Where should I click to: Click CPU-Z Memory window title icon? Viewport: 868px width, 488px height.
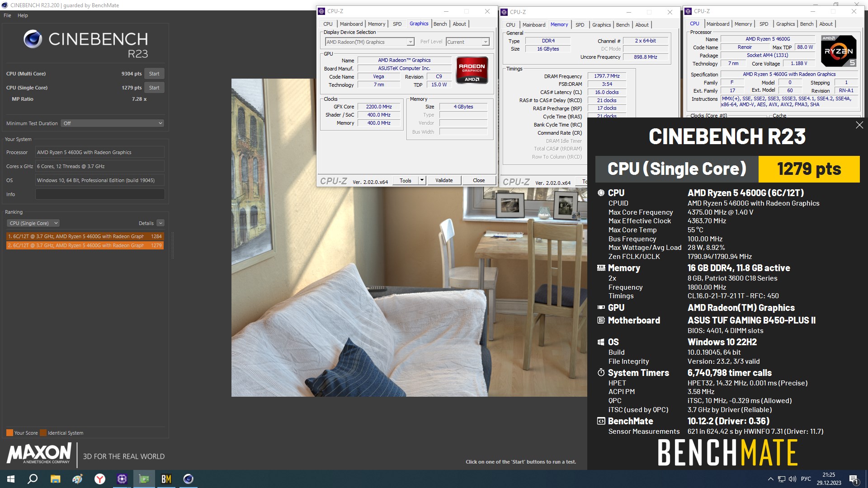click(x=504, y=12)
